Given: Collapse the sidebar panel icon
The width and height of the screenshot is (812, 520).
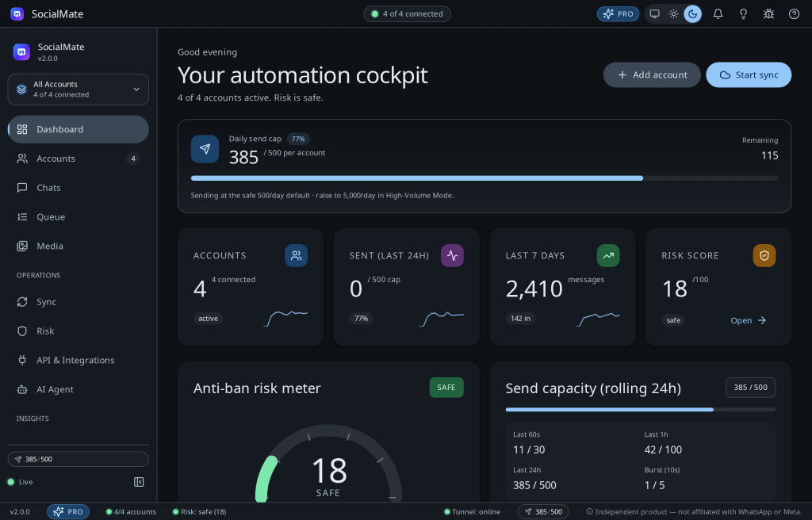Looking at the screenshot, I should (x=139, y=482).
